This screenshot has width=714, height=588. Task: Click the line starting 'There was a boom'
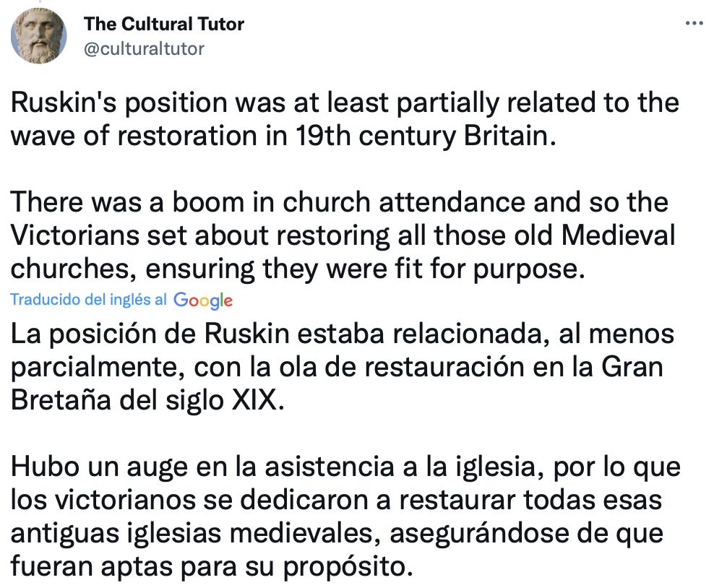point(339,203)
